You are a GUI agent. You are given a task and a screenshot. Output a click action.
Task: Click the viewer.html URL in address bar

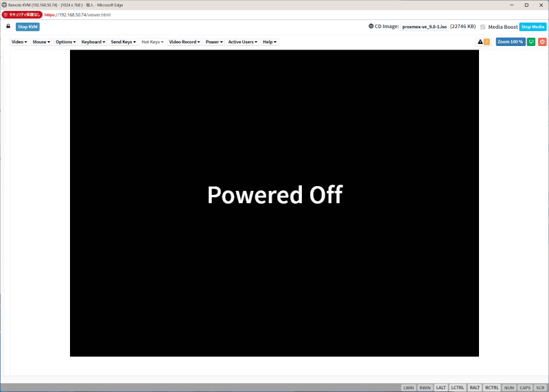[x=78, y=14]
